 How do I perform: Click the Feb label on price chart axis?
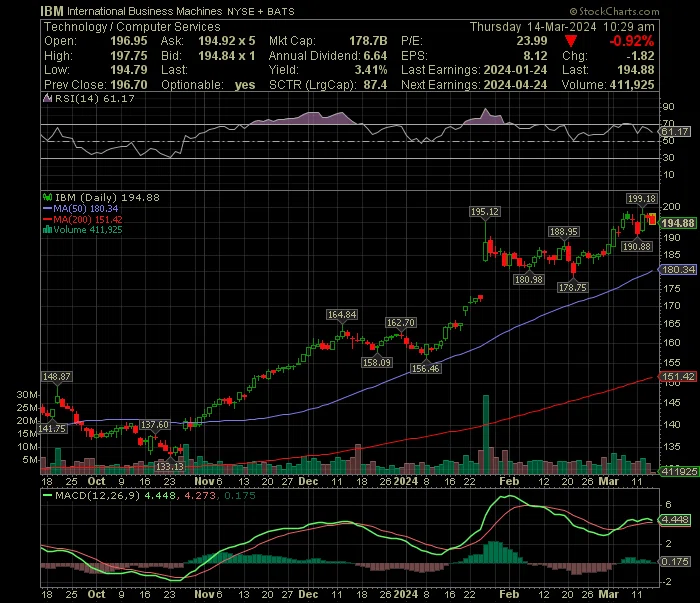tap(509, 481)
